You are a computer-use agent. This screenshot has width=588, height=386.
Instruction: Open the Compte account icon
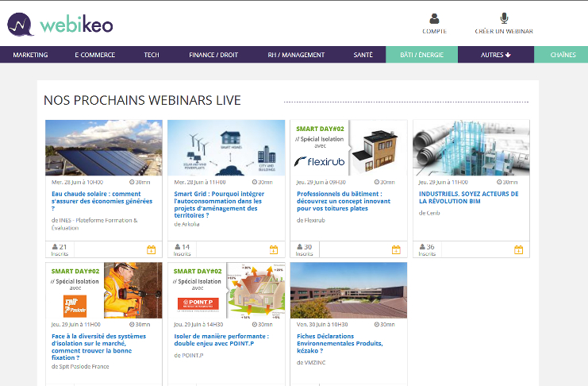(434, 18)
